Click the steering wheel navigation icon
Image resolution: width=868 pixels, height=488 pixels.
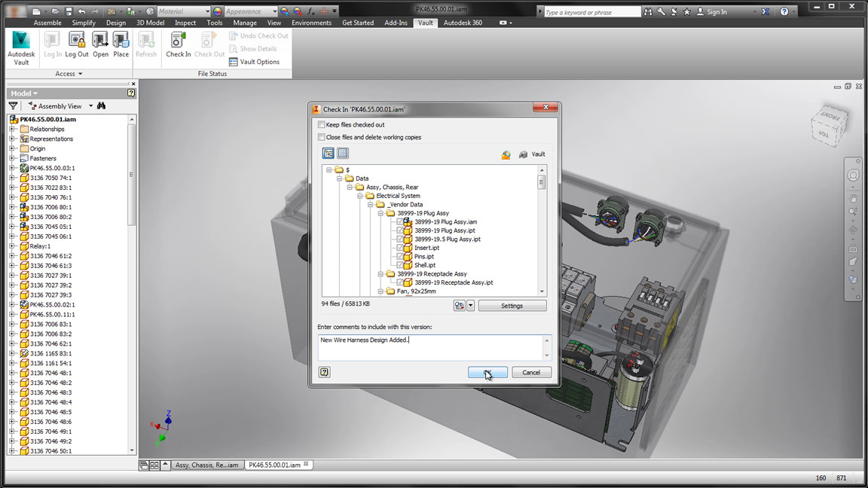(853, 175)
